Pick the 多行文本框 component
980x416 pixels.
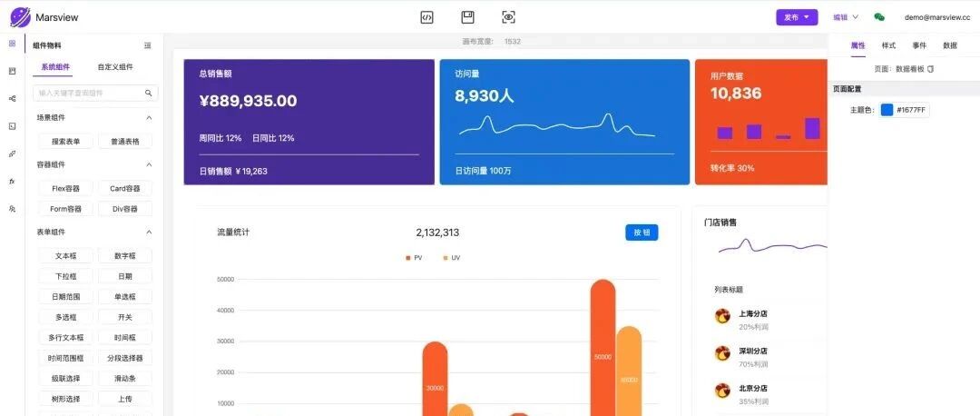click(65, 338)
